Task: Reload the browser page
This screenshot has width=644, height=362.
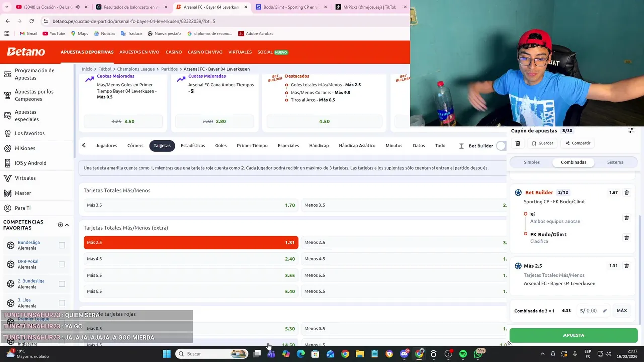Action: (31, 21)
